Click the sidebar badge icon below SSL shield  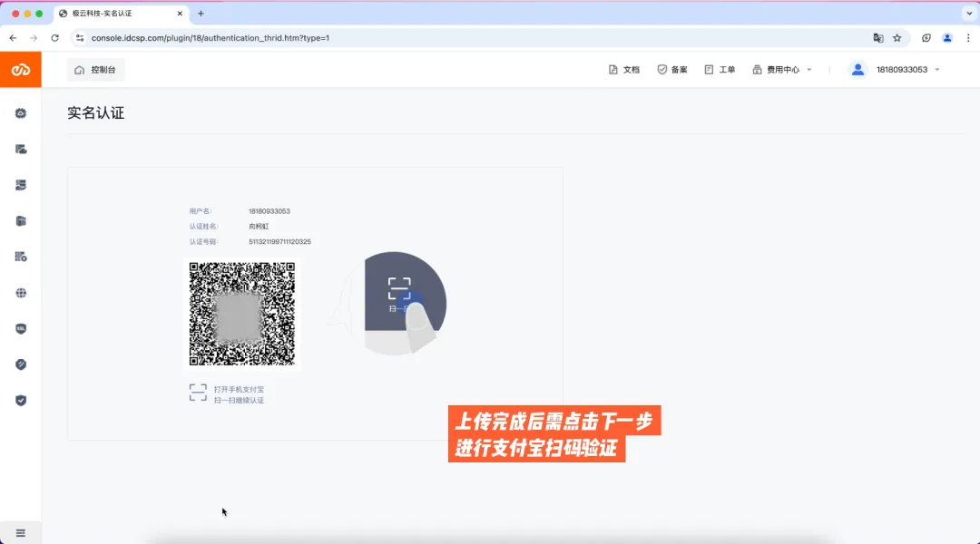(x=21, y=364)
